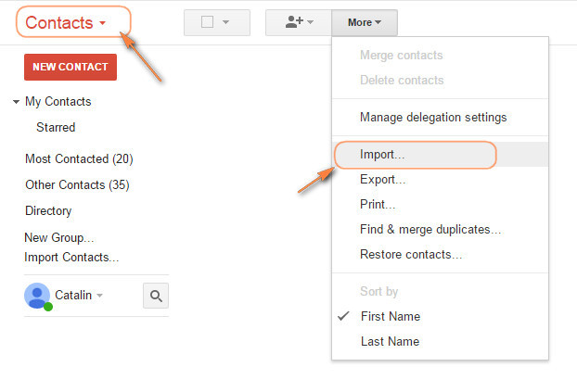Tick the select-all checkbox
The height and width of the screenshot is (392, 577).
coord(208,22)
